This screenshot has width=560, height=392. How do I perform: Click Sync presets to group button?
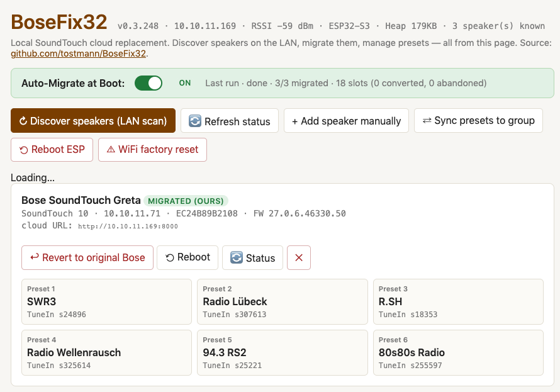[478, 121]
